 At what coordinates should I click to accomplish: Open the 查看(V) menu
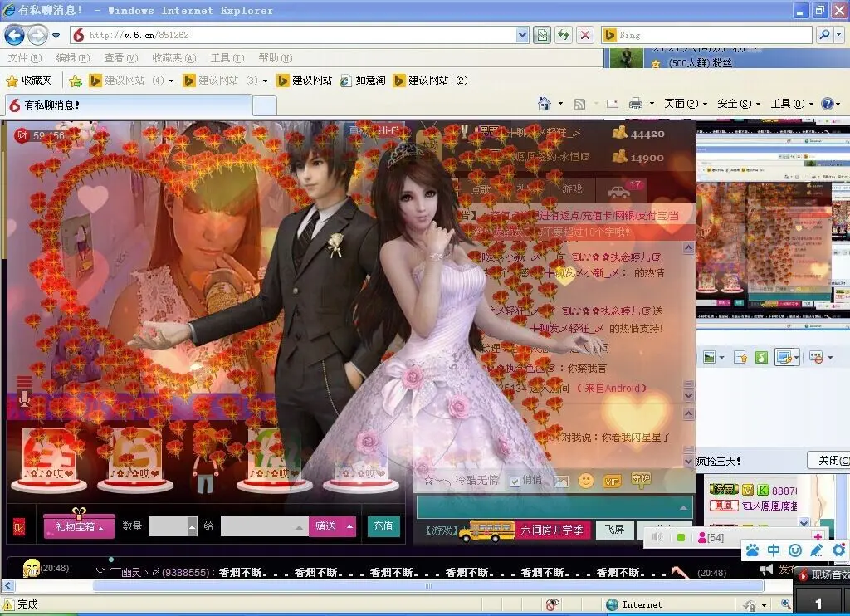(121, 58)
